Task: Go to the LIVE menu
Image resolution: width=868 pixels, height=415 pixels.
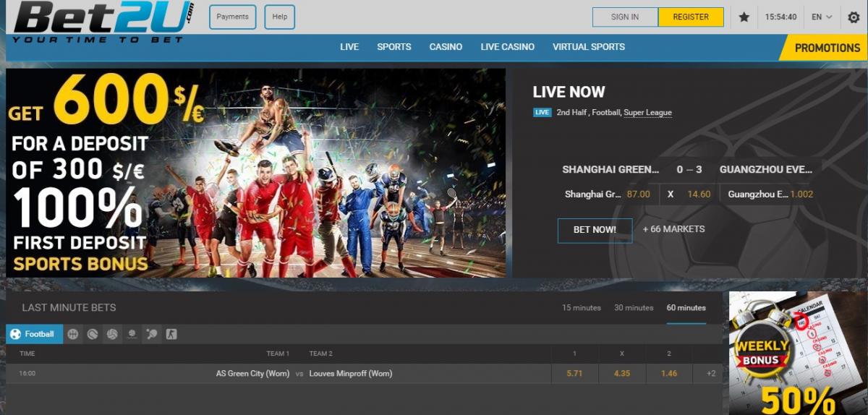Action: 349,47
